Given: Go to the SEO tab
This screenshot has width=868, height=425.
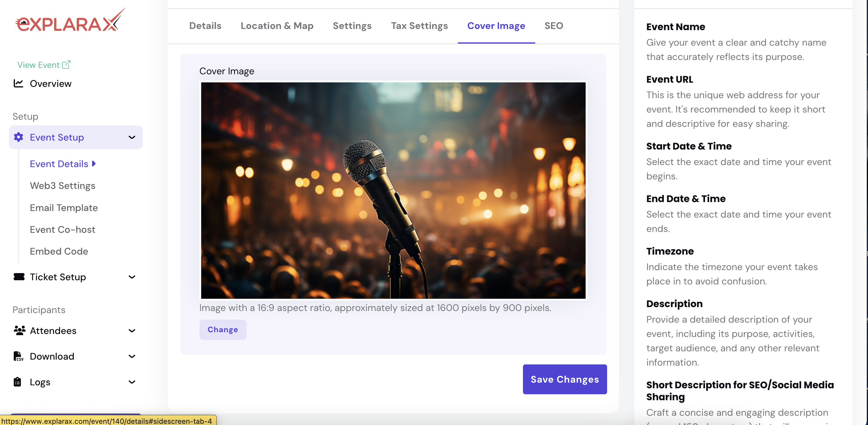Looking at the screenshot, I should click(554, 26).
